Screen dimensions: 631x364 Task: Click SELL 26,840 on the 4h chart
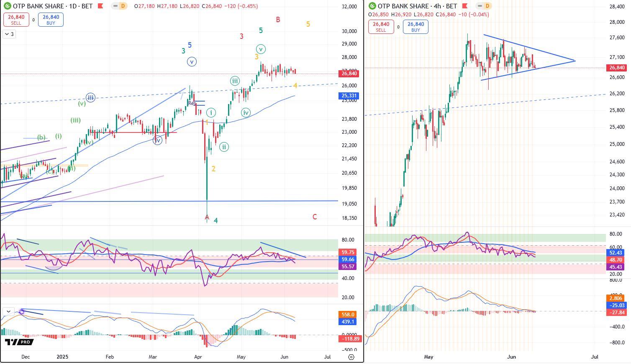point(381,27)
